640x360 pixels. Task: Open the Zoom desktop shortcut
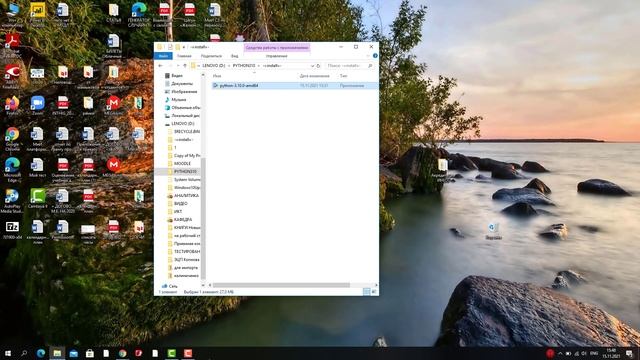click(37, 105)
